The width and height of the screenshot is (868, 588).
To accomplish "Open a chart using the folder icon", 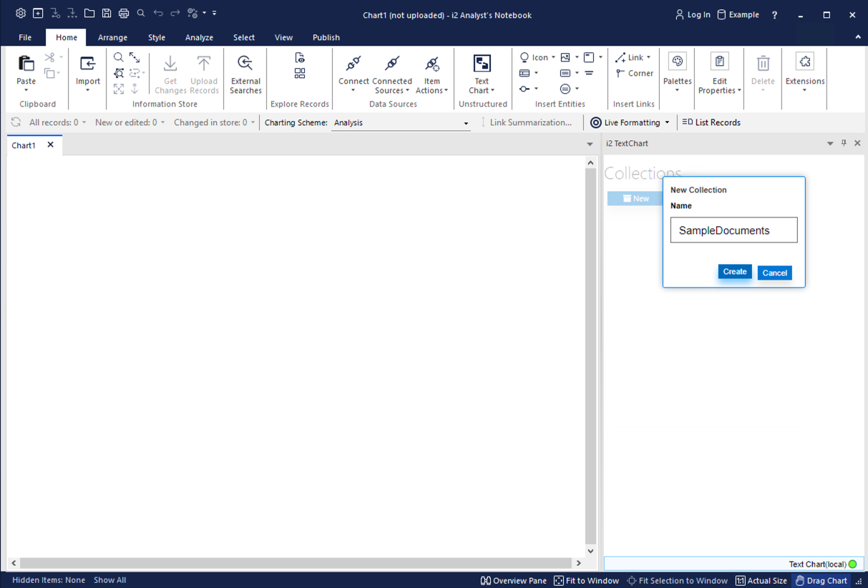I will coord(89,13).
